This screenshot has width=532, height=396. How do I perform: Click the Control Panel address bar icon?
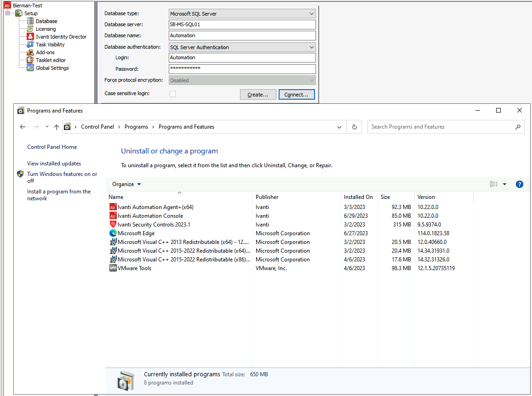pyautogui.click(x=67, y=127)
